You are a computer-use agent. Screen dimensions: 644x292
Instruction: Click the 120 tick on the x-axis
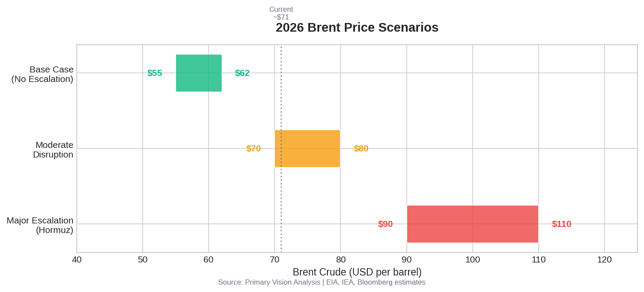(605, 259)
